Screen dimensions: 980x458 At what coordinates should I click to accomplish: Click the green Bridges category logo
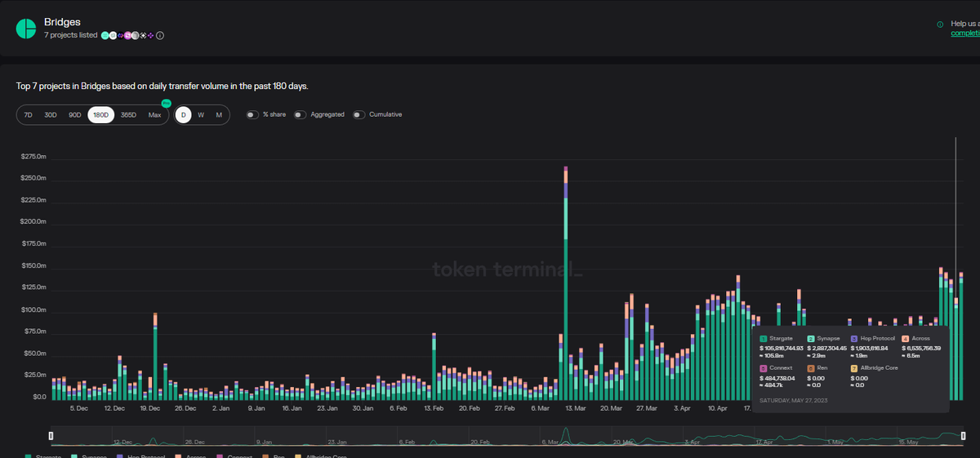tap(26, 28)
